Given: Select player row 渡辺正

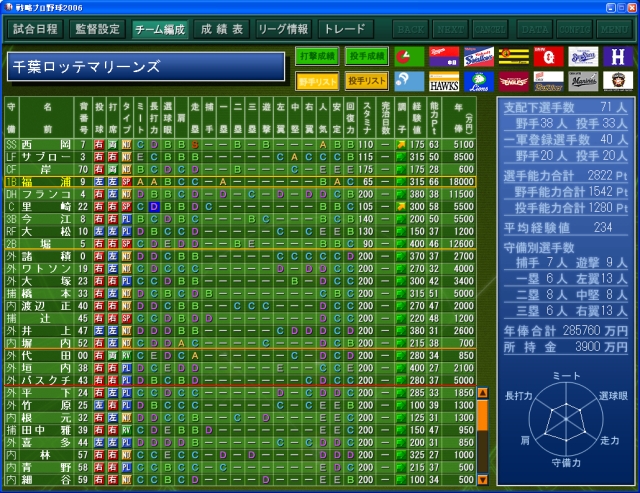Looking at the screenshot, I should [240, 306].
